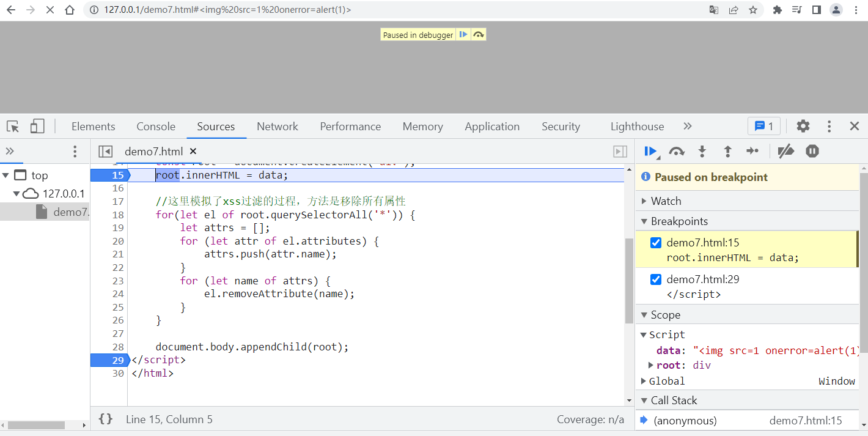Share this page icon

734,10
